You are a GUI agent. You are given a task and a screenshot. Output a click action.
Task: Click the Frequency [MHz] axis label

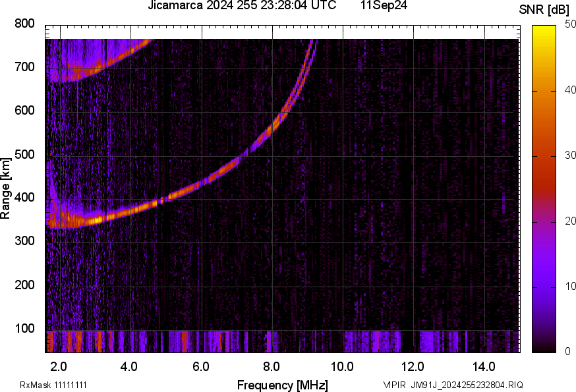[x=282, y=385]
